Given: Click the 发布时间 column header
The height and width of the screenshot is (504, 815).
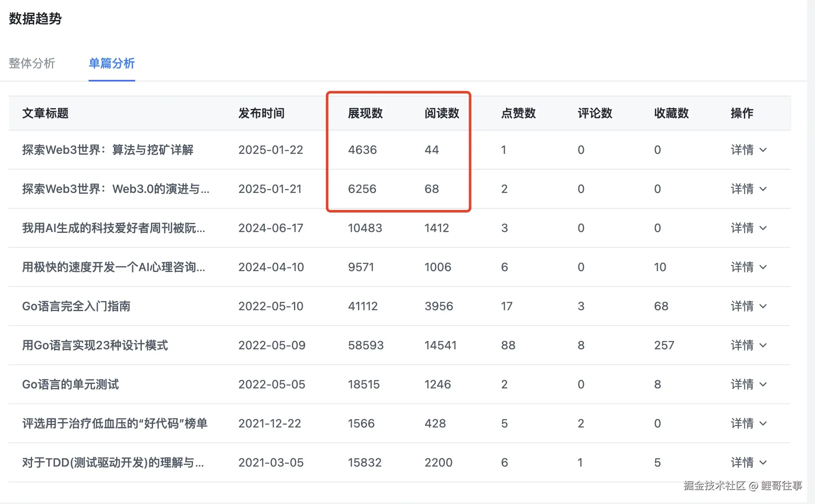Looking at the screenshot, I should [262, 113].
